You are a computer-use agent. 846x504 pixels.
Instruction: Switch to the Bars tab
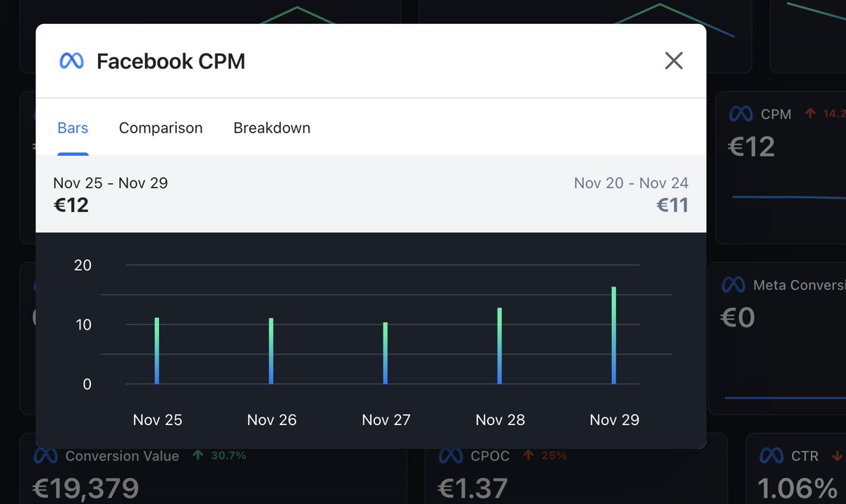(73, 128)
